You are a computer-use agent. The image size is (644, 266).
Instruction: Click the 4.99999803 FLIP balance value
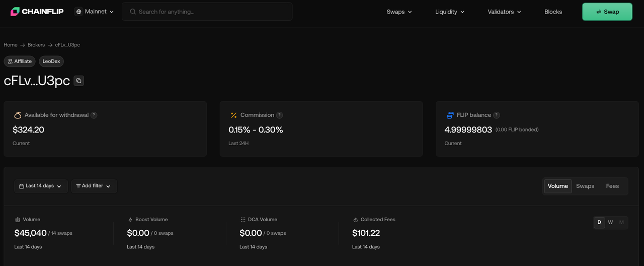pyautogui.click(x=468, y=130)
